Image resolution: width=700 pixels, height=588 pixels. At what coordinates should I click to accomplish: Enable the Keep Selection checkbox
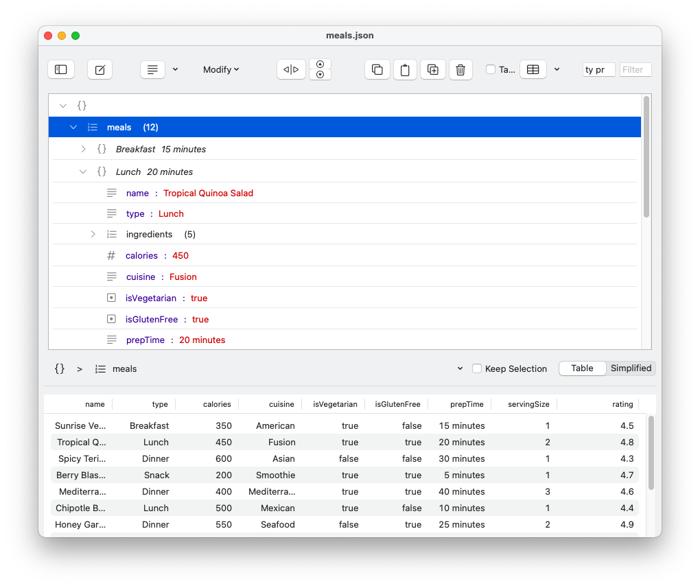coord(477,368)
